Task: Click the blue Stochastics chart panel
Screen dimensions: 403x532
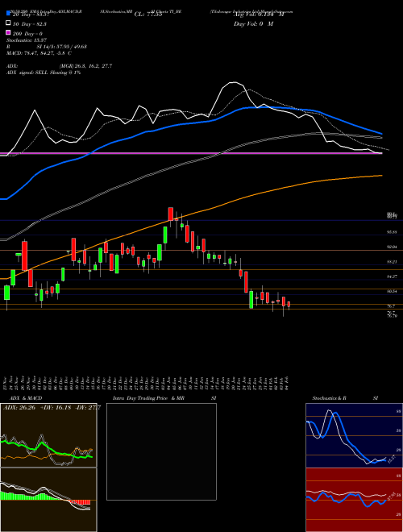Action: pyautogui.click(x=354, y=435)
